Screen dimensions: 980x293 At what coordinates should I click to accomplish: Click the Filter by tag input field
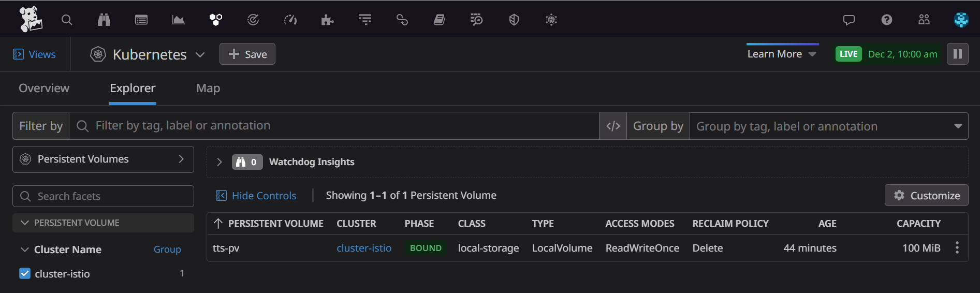click(x=334, y=126)
